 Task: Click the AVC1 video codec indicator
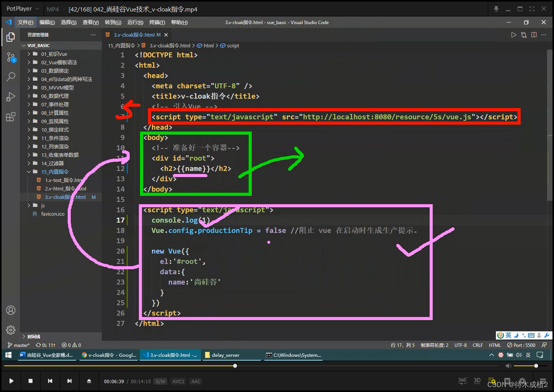click(178, 381)
